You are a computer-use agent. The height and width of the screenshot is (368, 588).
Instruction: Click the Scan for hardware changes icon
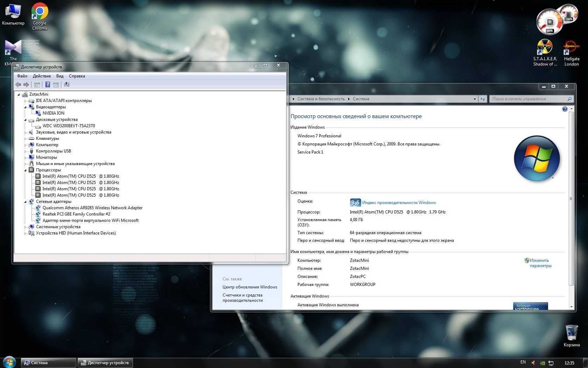(x=67, y=84)
